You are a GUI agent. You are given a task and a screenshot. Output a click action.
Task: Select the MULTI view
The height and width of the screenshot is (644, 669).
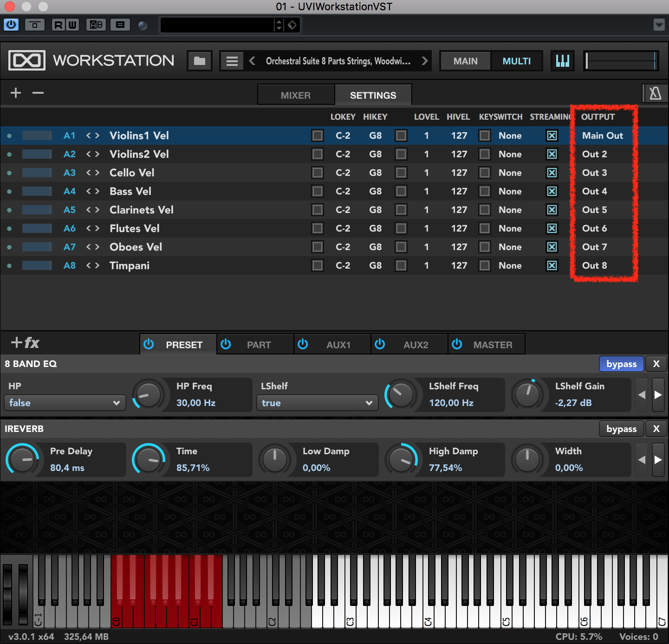516,61
